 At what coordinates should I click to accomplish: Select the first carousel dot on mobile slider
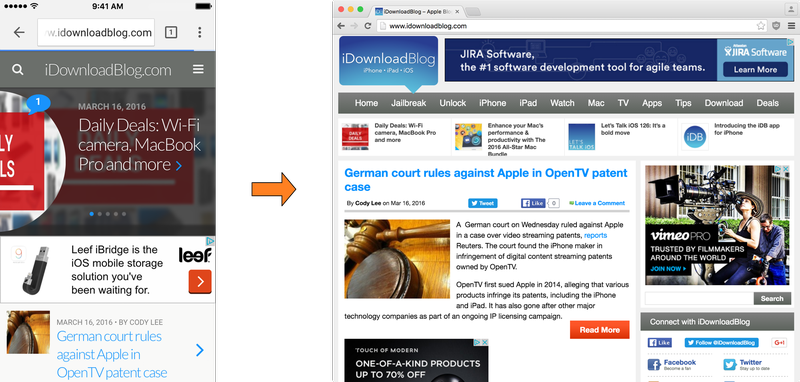[91, 214]
